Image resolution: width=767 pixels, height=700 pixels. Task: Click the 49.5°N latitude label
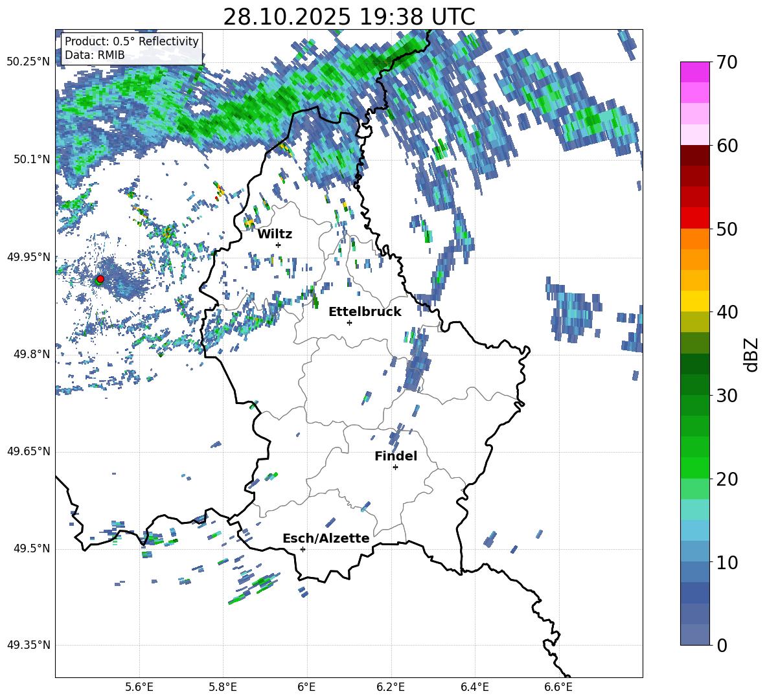tap(32, 548)
